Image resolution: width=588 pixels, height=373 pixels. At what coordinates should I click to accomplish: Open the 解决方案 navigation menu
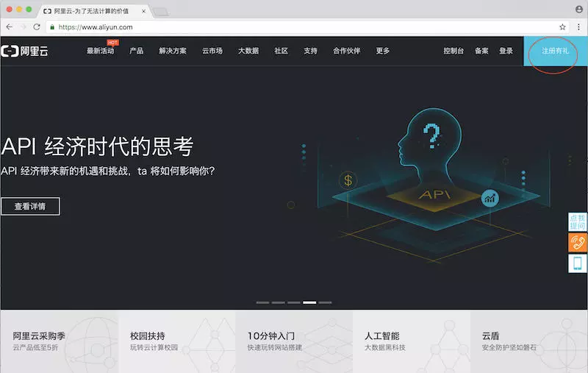tap(173, 51)
